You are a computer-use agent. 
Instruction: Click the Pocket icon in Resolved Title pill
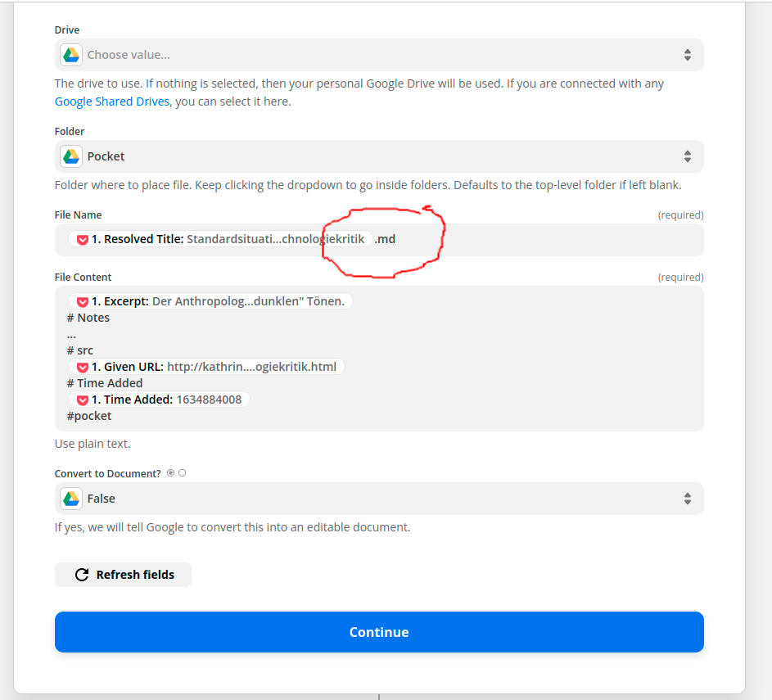pyautogui.click(x=83, y=240)
